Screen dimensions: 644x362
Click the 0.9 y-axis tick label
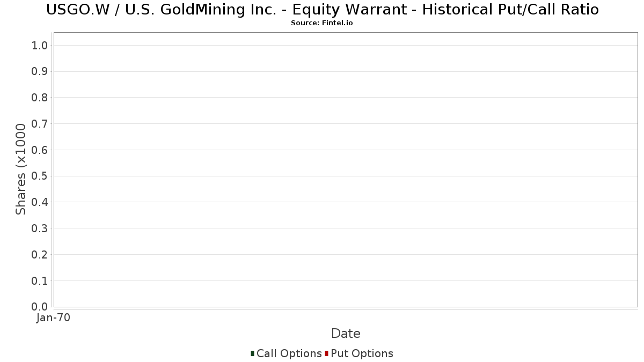point(40,71)
